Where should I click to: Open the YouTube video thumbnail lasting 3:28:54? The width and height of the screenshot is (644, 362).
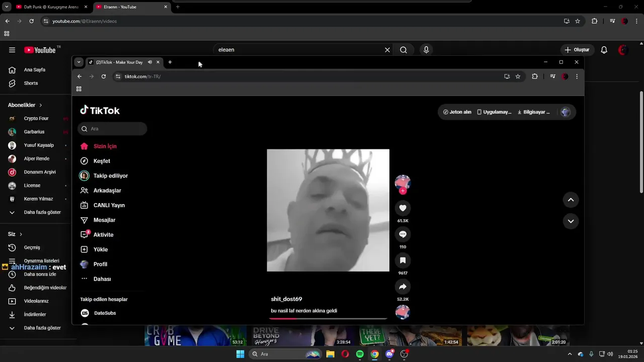302,335
